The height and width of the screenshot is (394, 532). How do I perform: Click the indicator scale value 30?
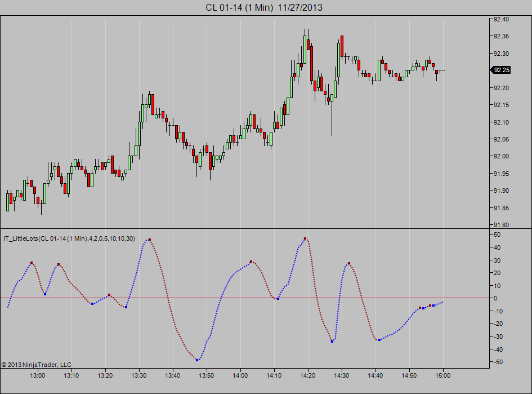[x=497, y=260]
